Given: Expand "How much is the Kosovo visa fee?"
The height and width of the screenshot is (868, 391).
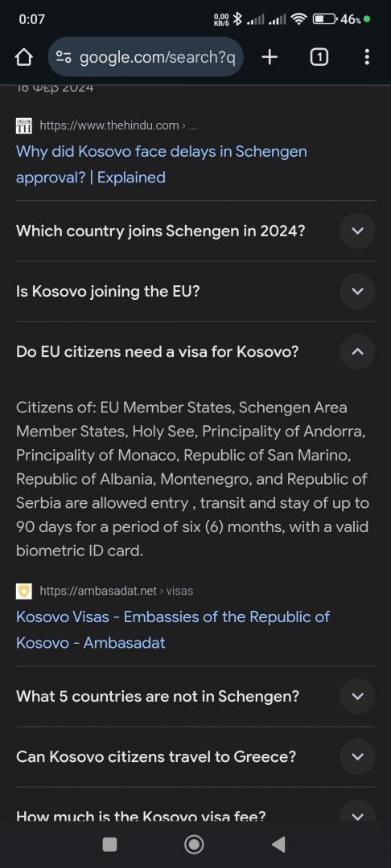Looking at the screenshot, I should [x=195, y=812].
